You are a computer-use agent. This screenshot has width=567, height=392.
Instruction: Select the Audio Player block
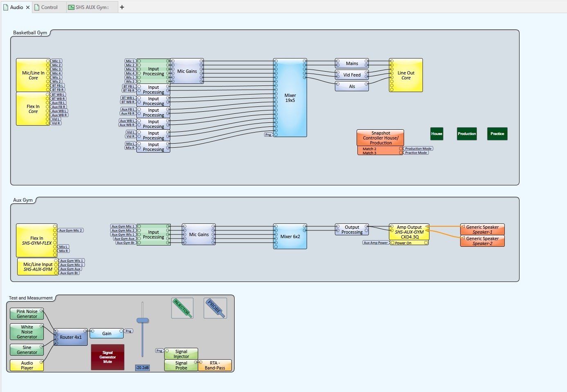point(27,365)
